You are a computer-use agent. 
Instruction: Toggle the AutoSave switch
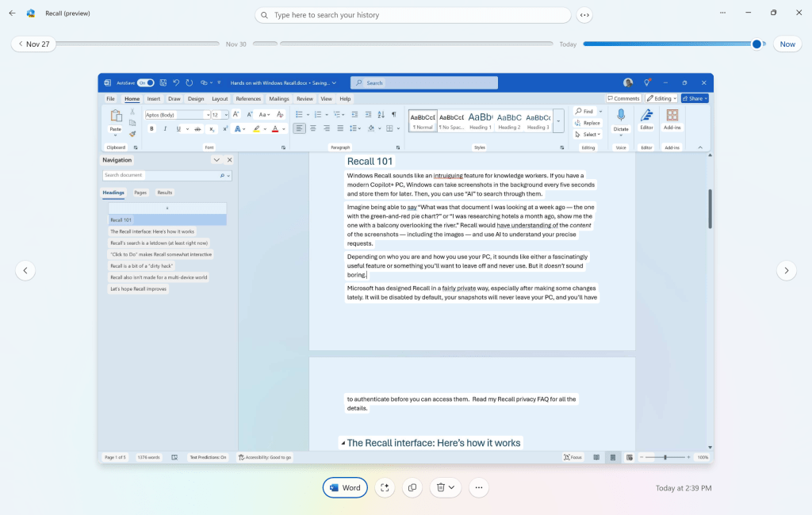point(145,82)
